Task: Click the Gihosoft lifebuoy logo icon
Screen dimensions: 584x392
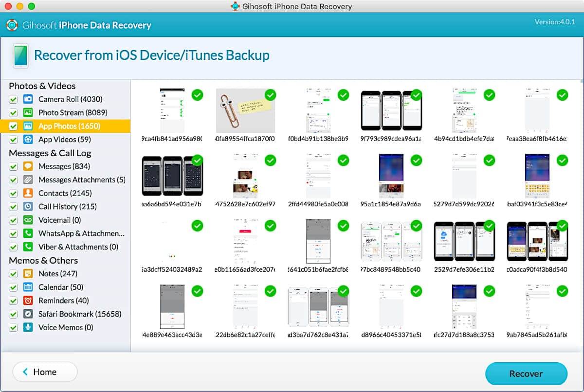Action: pos(12,25)
